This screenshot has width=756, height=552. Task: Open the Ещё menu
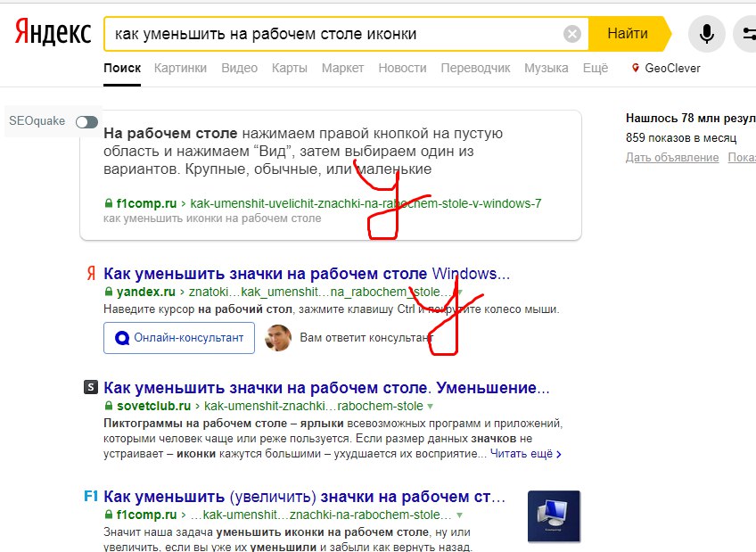(596, 68)
